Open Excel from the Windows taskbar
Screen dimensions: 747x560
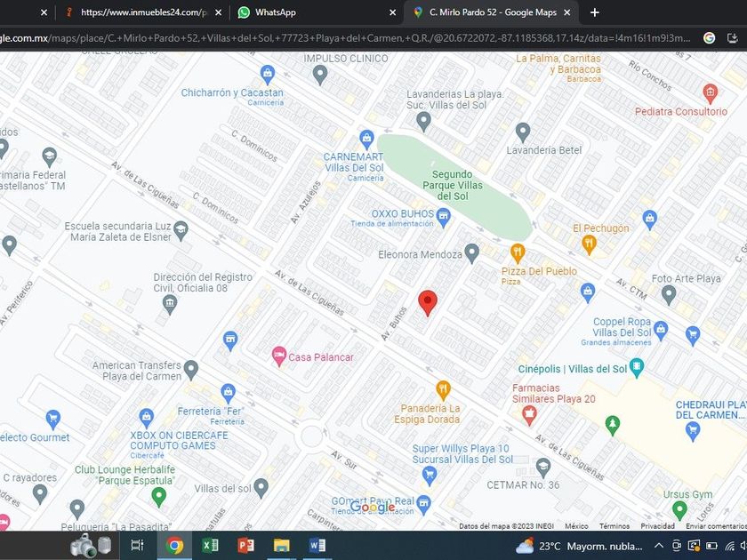(x=210, y=545)
